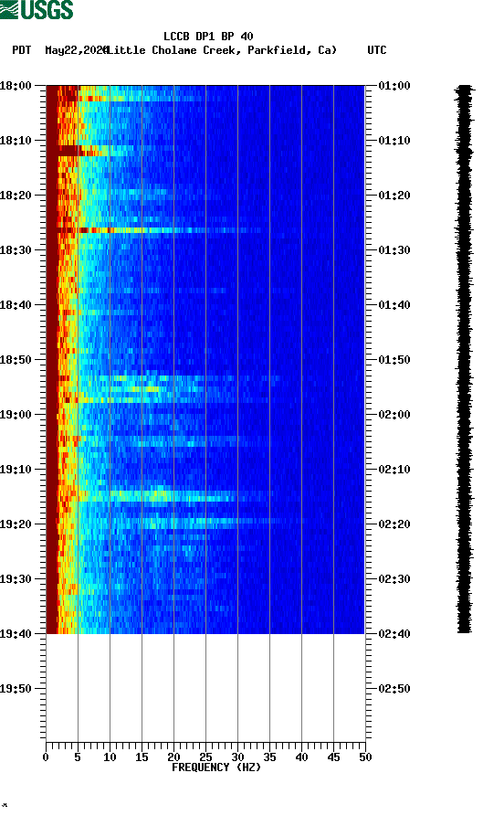Click the 18:10 PDT time label
The width and height of the screenshot is (504, 815).
coord(16,141)
